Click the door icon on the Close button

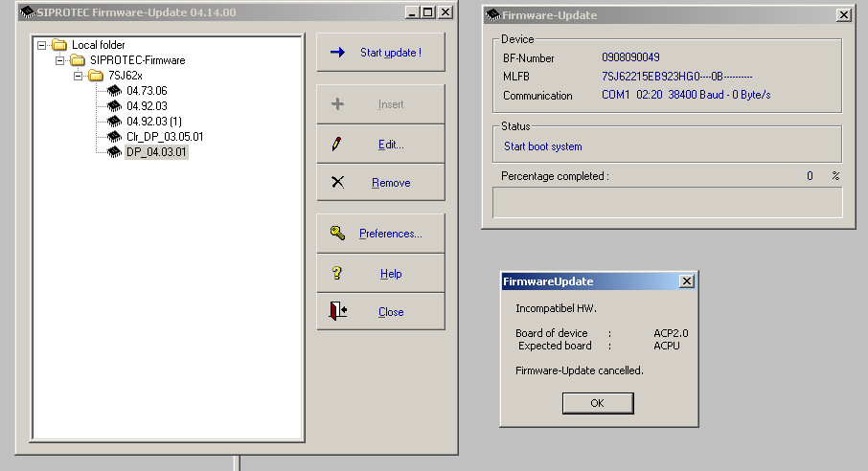[337, 311]
